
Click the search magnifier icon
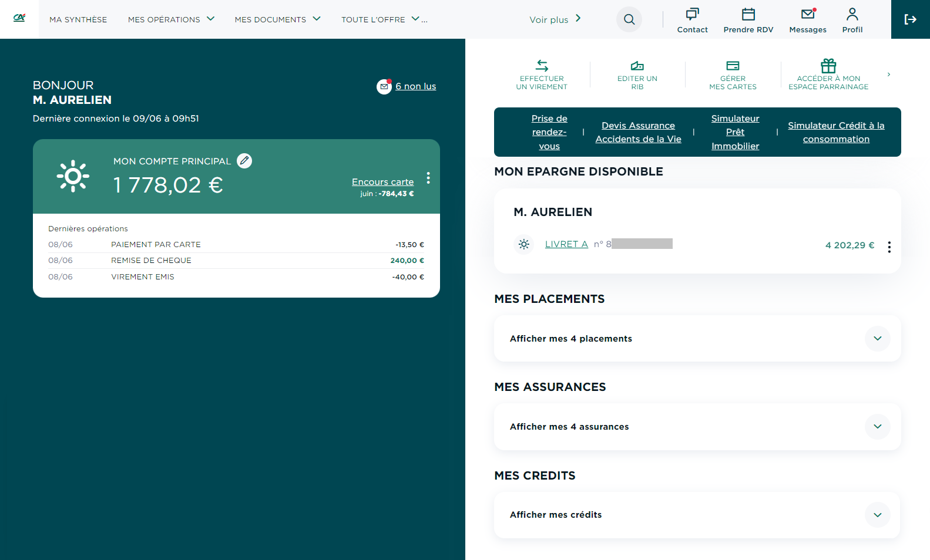click(629, 19)
